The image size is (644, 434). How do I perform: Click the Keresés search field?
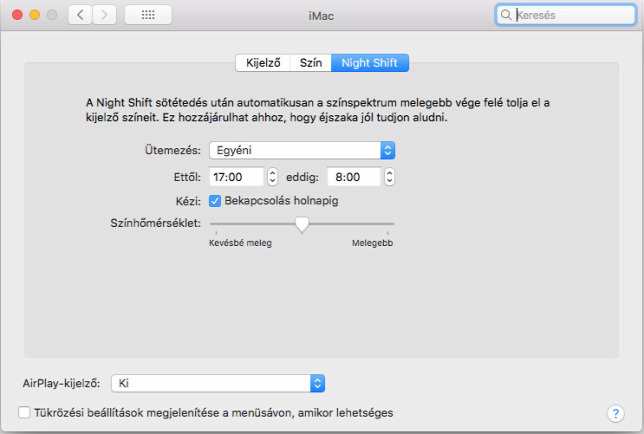click(x=566, y=15)
